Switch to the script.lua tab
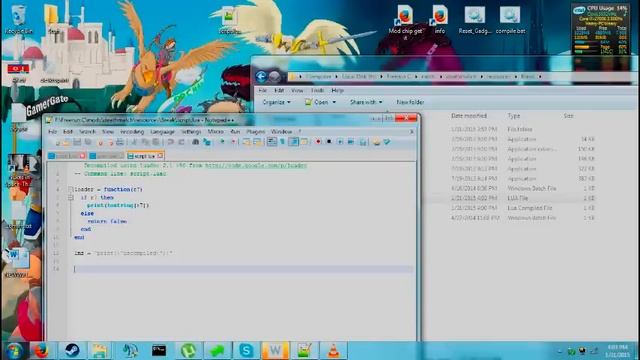640x360 pixels. 144,156
